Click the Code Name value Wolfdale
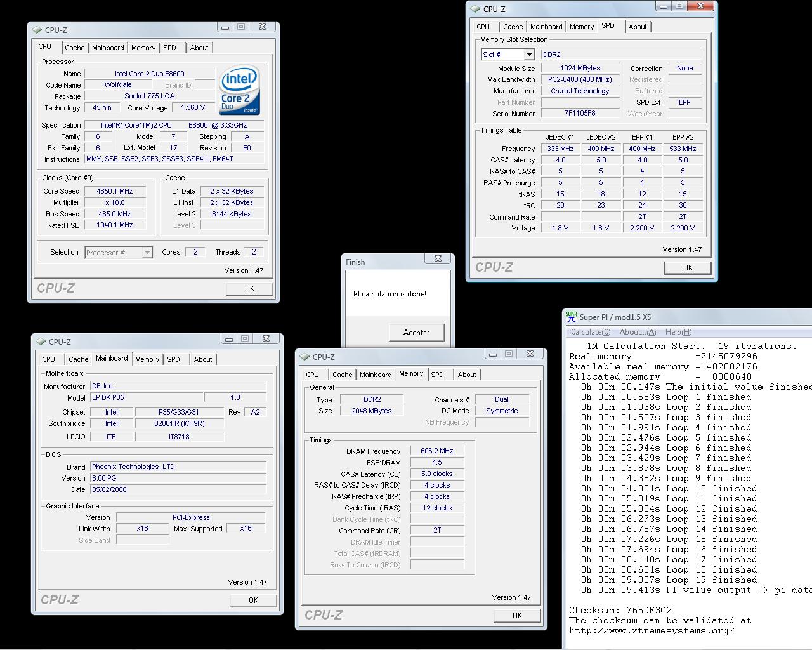The width and height of the screenshot is (812, 650). point(118,84)
